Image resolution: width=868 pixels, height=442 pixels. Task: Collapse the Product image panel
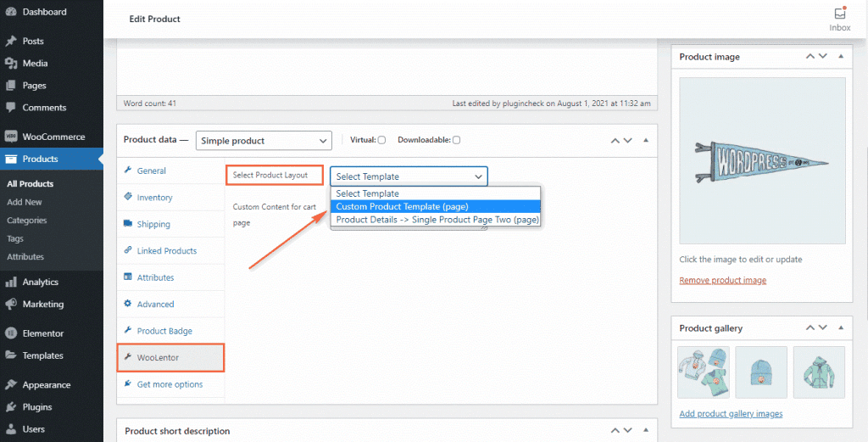(840, 57)
